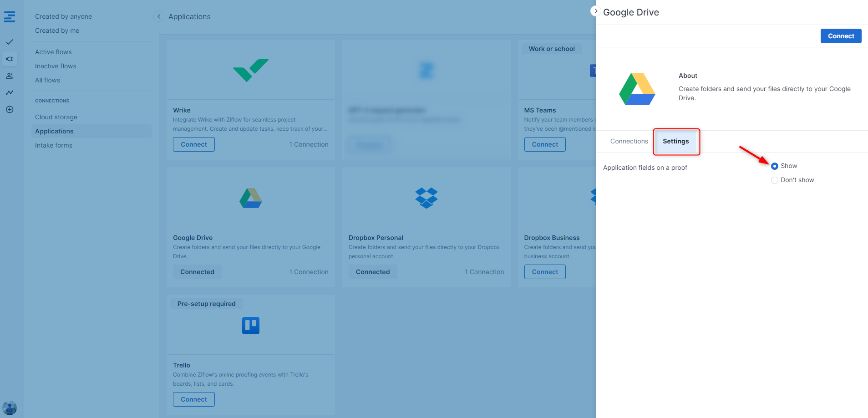Viewport: 868px width, 418px height.
Task: Show Inactive flows list
Action: click(56, 66)
